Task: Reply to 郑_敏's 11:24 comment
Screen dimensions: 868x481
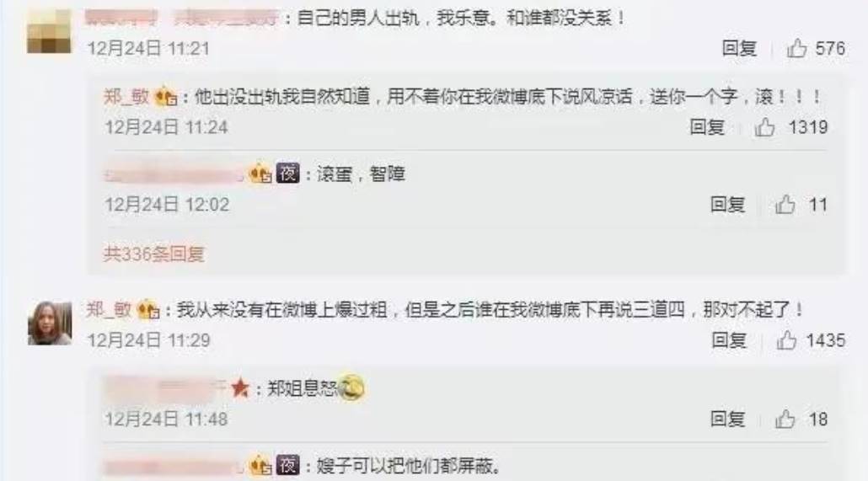Action: (707, 127)
